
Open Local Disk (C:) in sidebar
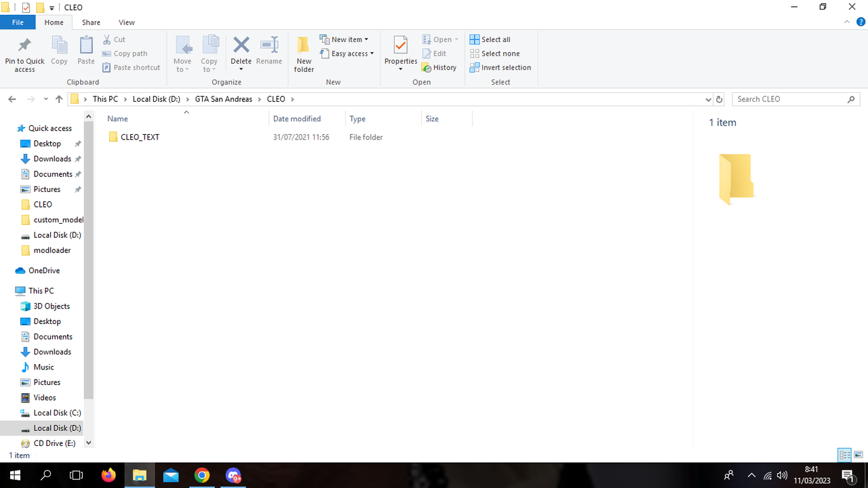coord(57,413)
